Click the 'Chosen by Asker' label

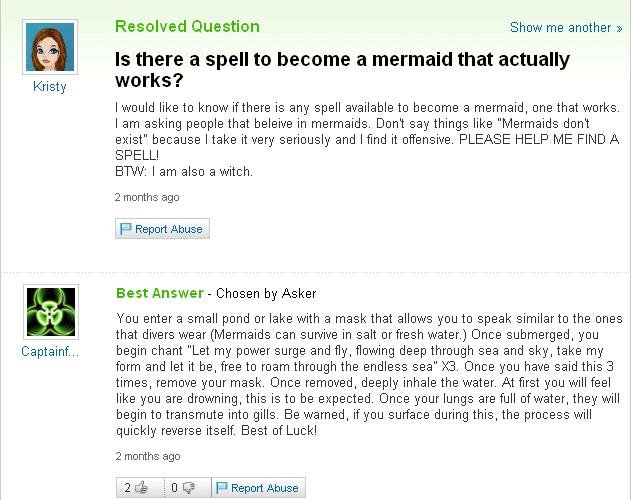pyautogui.click(x=266, y=294)
